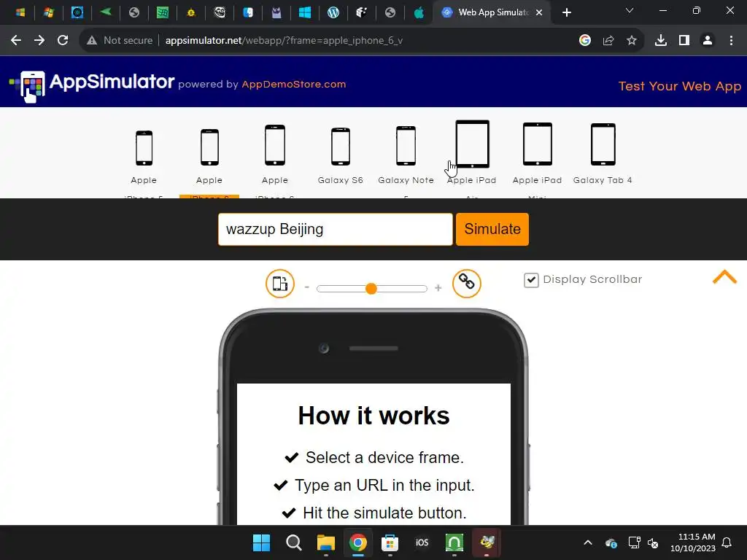The width and height of the screenshot is (747, 560).
Task: Open a new browser tab
Action: coord(566,13)
